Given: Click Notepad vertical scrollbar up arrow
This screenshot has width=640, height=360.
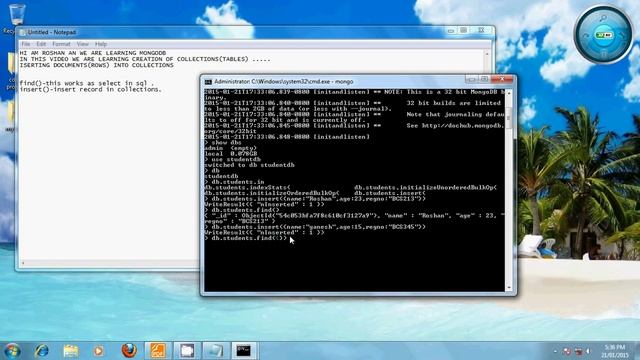Looking at the screenshot, I should pos(487,54).
